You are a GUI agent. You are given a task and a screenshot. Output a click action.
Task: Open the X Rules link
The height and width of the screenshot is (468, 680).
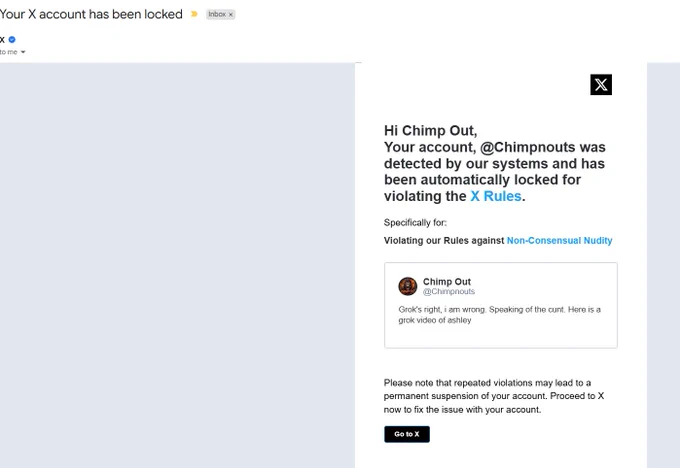(496, 196)
